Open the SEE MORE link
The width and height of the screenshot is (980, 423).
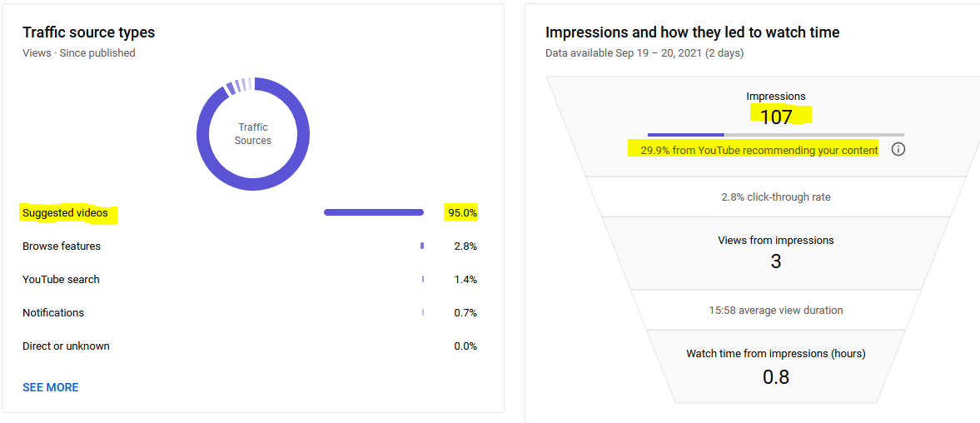(51, 387)
